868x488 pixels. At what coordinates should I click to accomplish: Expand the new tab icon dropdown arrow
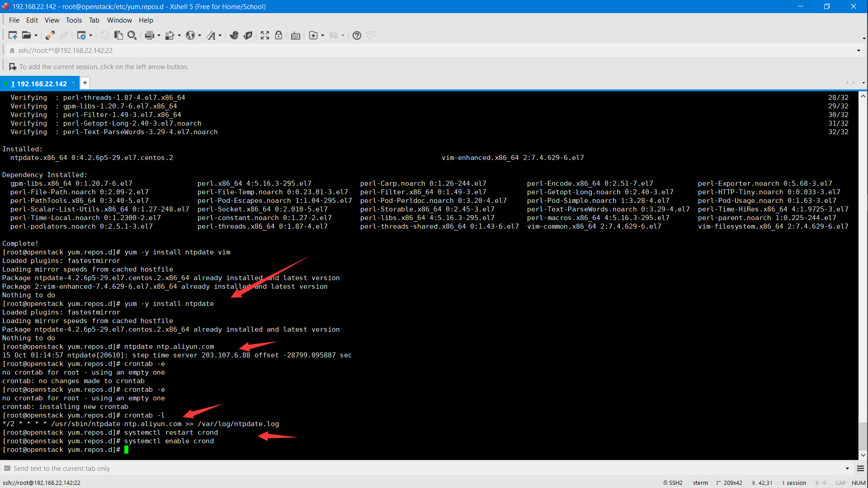click(323, 35)
